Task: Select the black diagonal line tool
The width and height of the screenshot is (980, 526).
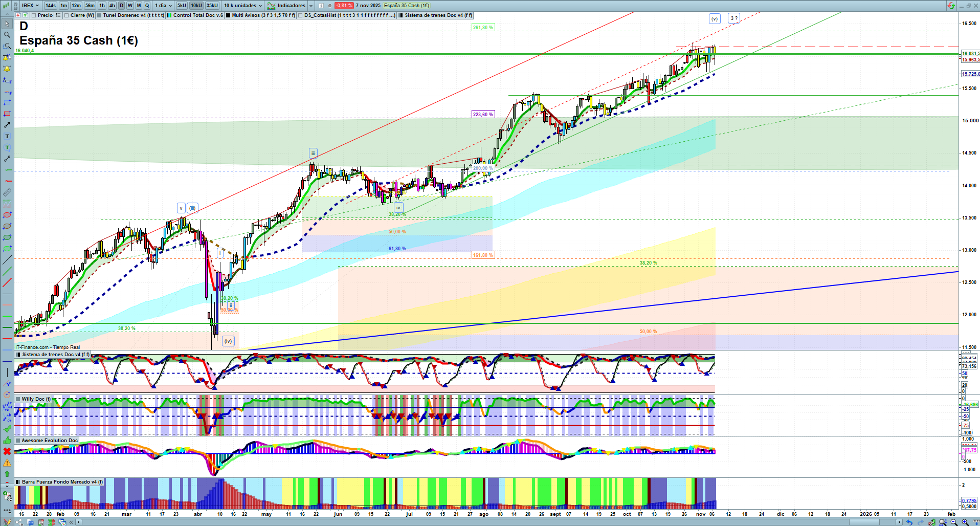Action: coord(7,260)
